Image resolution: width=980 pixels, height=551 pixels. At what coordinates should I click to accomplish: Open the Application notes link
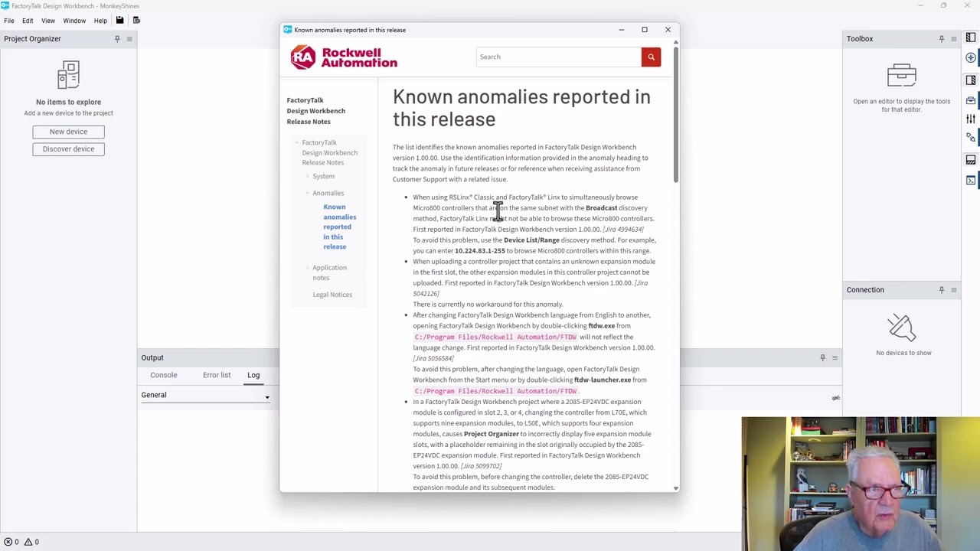coord(329,272)
